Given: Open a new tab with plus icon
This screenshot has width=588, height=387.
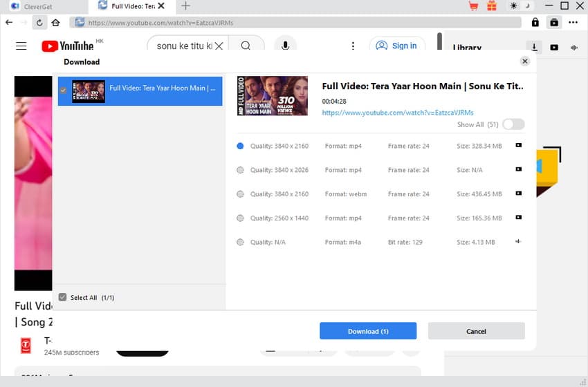Looking at the screenshot, I should pyautogui.click(x=185, y=6).
